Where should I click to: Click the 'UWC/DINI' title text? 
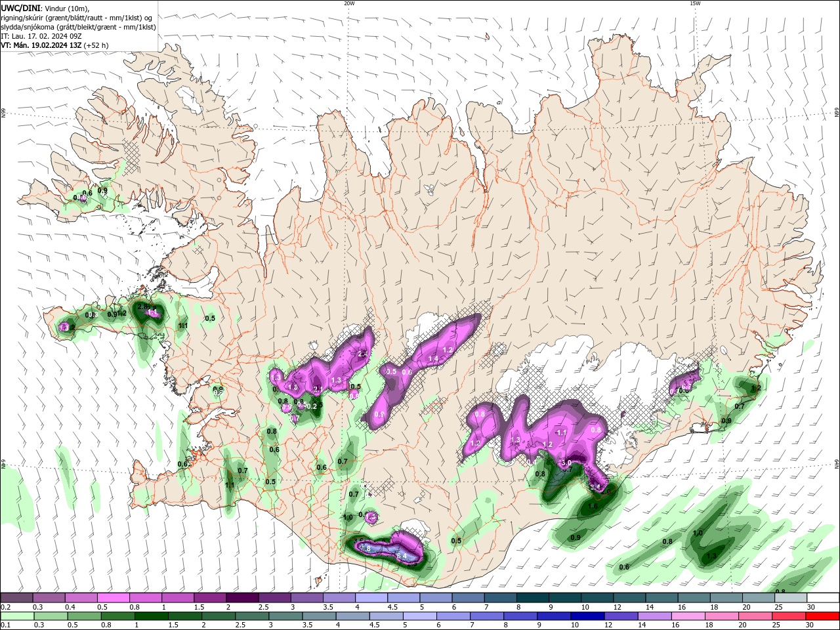(x=20, y=8)
